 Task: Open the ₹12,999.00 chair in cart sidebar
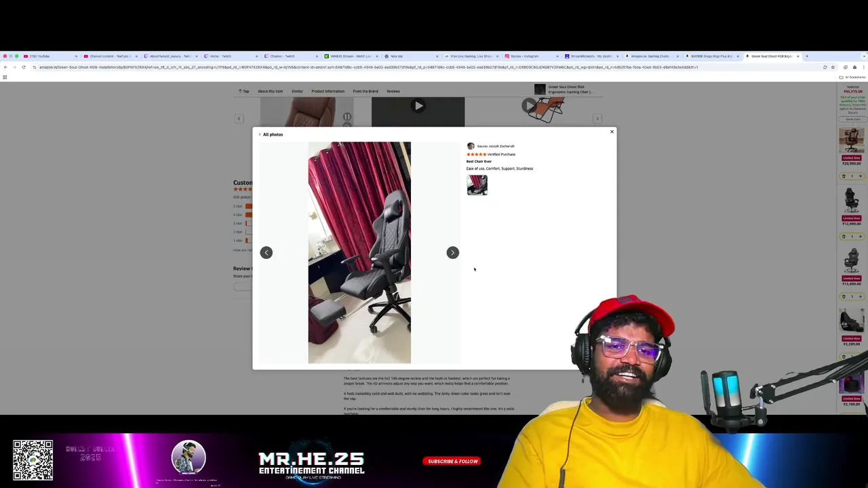point(852,200)
